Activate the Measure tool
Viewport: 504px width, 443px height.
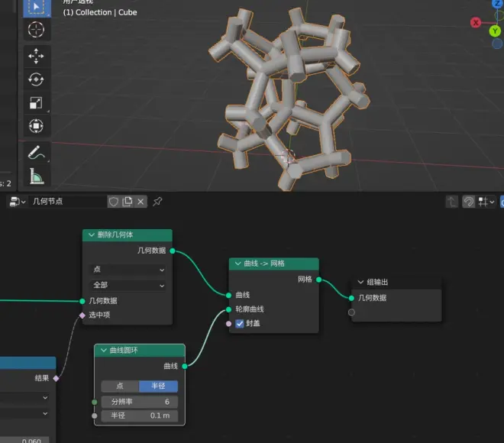coord(36,177)
